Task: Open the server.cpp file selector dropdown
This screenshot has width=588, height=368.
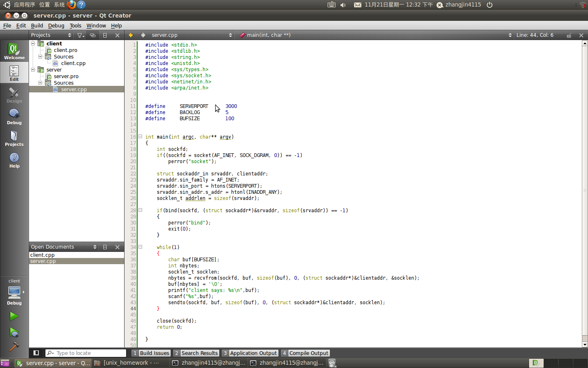Action: (191, 35)
